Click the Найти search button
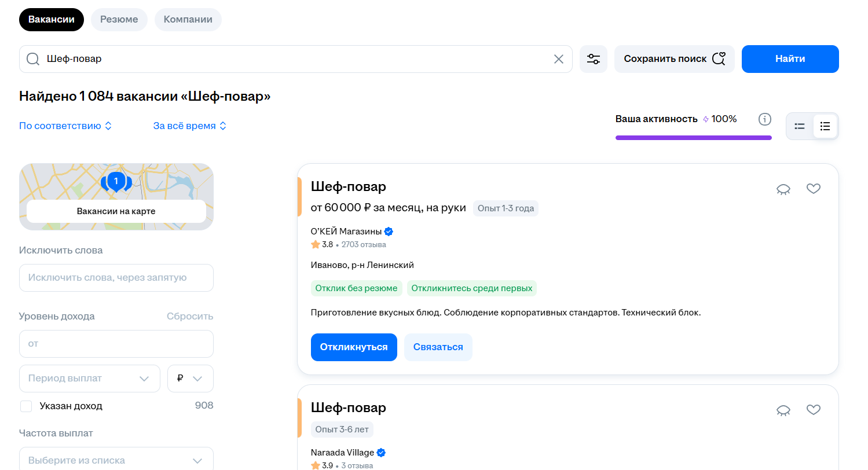 (790, 59)
